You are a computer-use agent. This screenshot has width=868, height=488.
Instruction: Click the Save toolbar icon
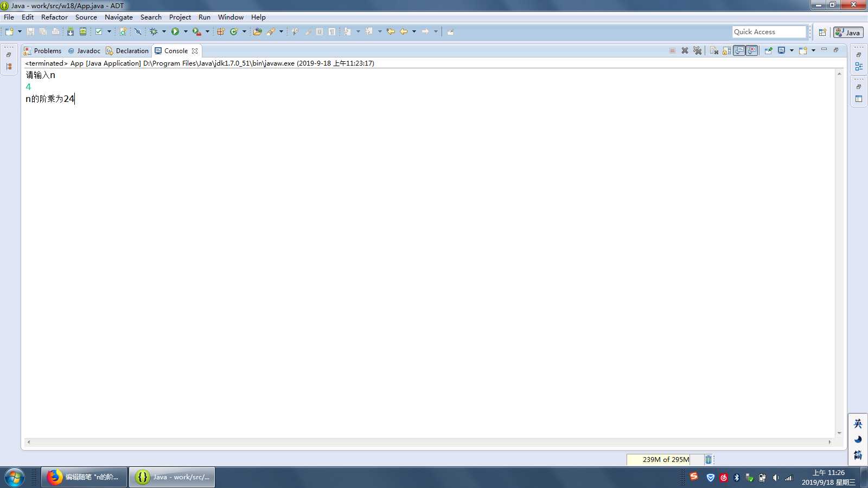click(30, 31)
